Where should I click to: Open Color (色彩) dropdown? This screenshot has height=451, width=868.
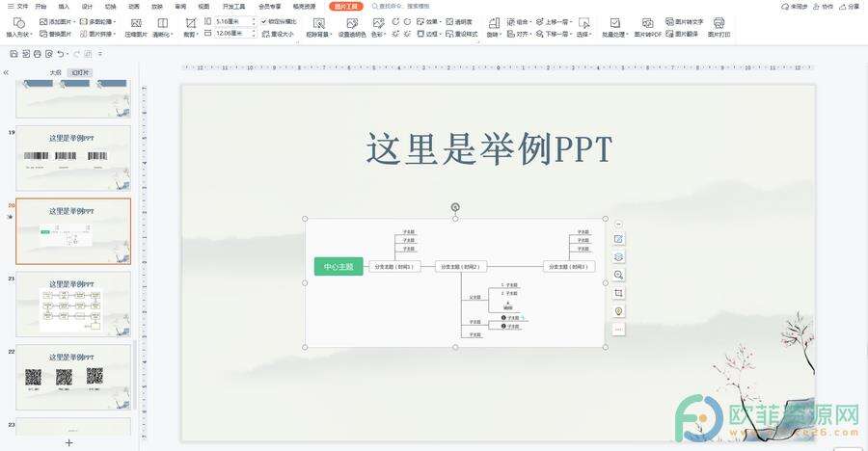pos(378,35)
